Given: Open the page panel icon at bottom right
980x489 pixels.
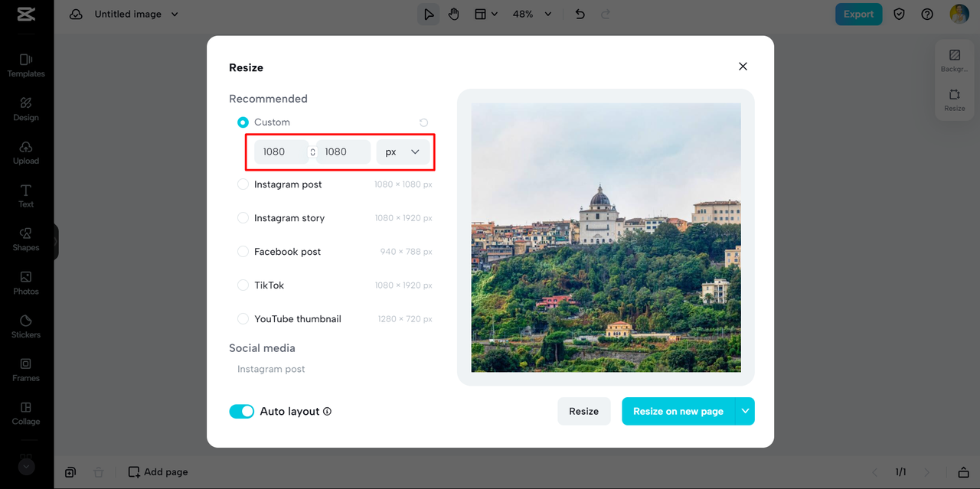Looking at the screenshot, I should click(x=963, y=472).
